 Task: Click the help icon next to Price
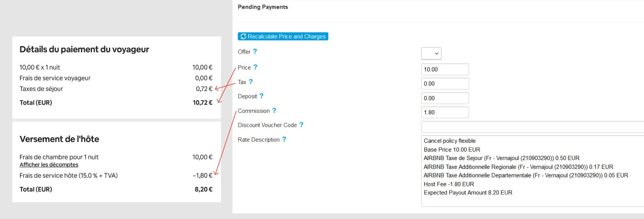tap(255, 67)
